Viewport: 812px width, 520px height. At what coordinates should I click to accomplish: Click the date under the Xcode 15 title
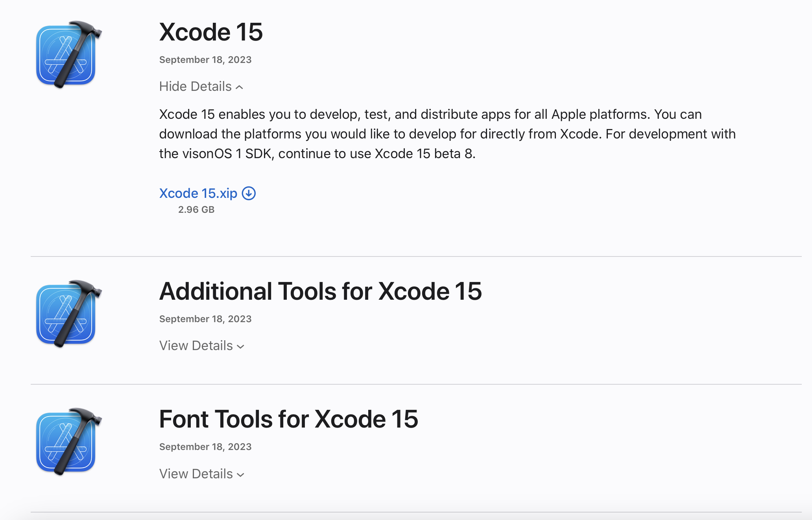[205, 60]
